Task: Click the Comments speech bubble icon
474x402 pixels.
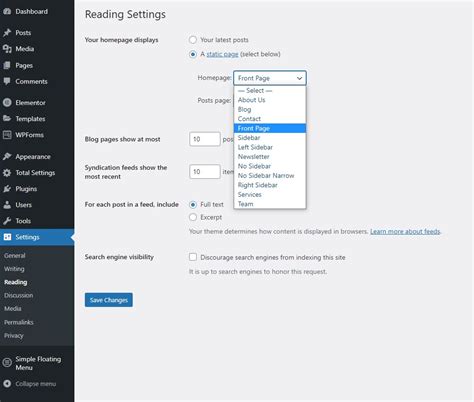Action: pos(7,81)
